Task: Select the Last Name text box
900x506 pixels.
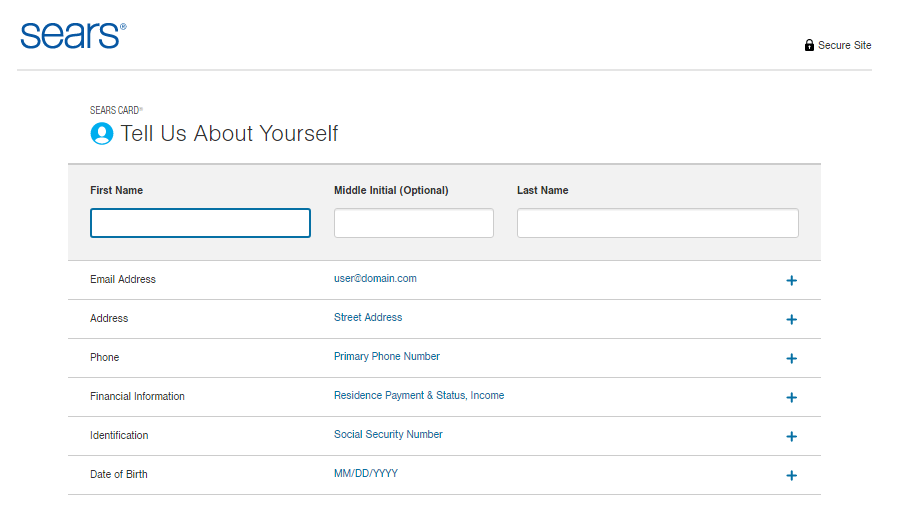Action: [x=658, y=223]
